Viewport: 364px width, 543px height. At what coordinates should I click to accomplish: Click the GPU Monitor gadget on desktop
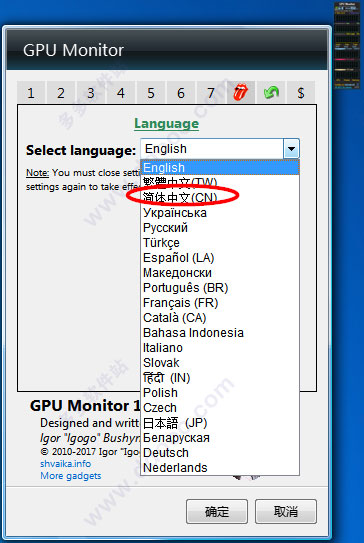347,46
